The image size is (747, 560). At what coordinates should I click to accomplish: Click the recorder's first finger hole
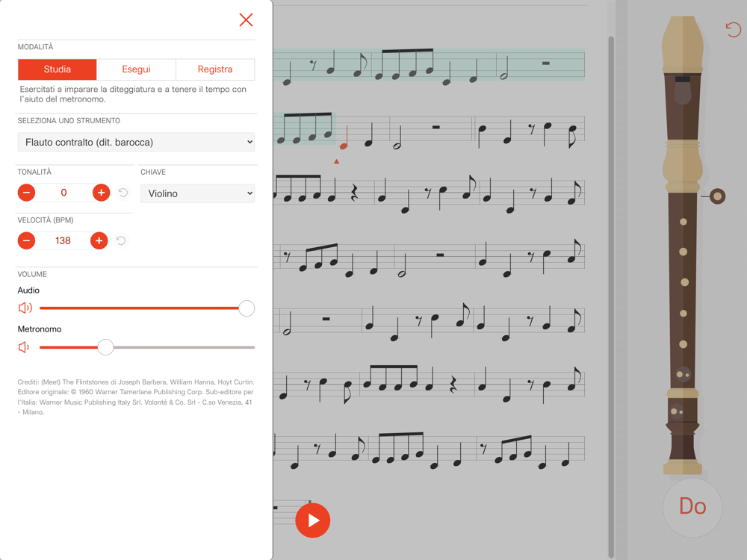(x=684, y=222)
